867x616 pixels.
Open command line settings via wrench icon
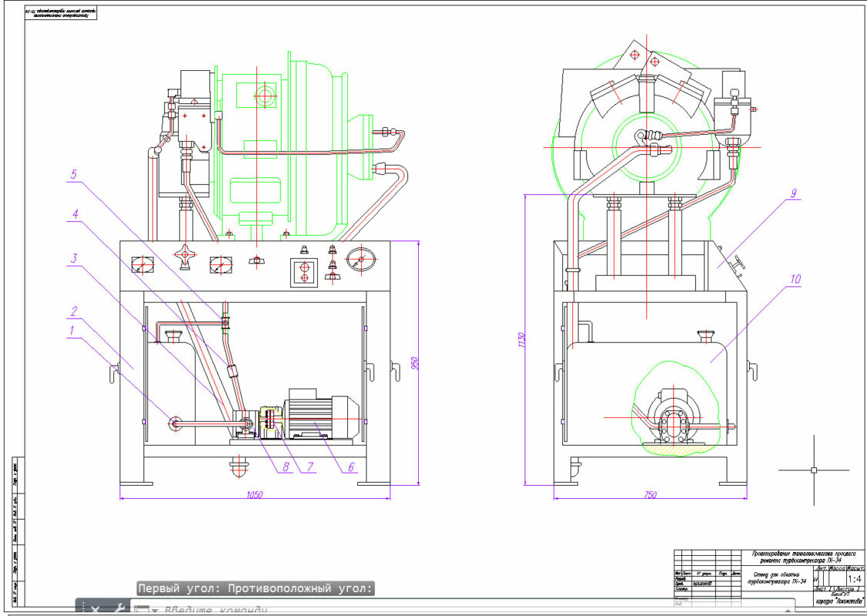point(119,609)
